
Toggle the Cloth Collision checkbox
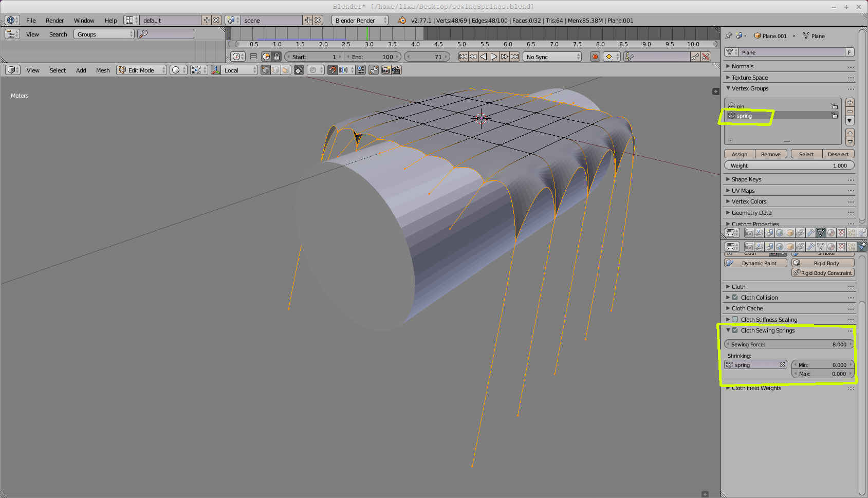[735, 298]
